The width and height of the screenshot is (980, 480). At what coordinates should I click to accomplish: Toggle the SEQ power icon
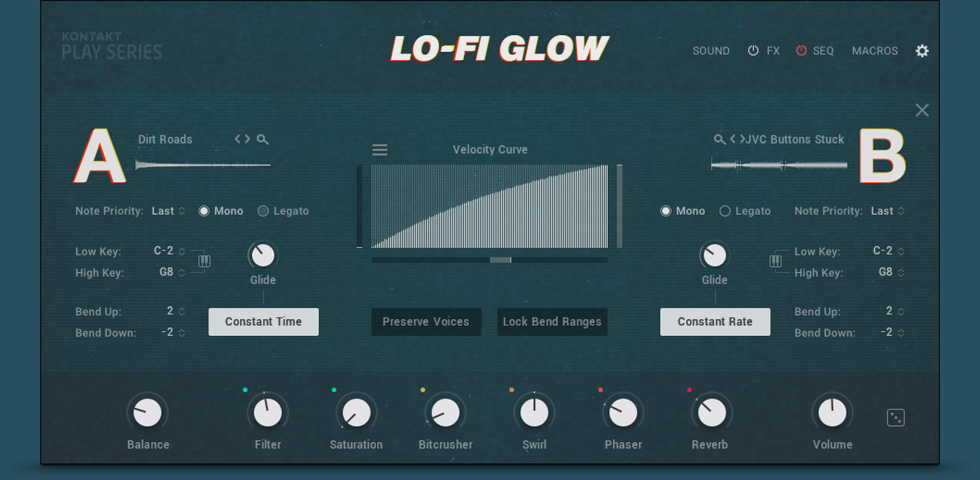pyautogui.click(x=801, y=50)
